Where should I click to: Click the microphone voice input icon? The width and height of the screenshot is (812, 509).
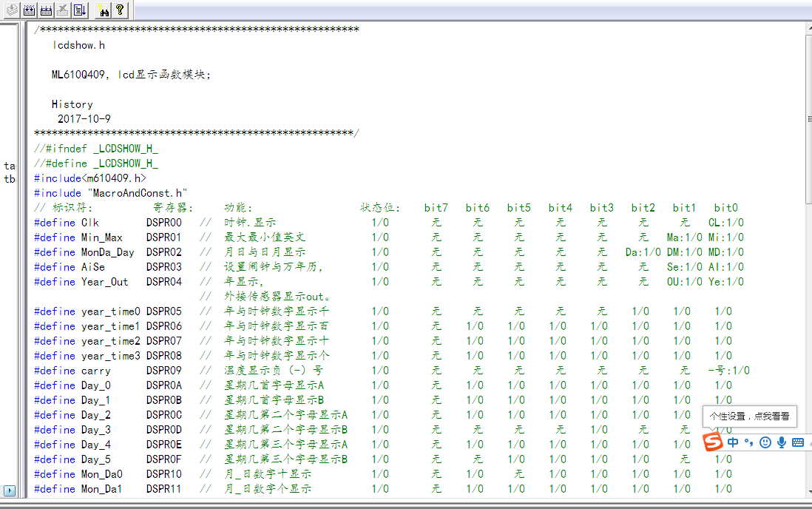point(782,442)
